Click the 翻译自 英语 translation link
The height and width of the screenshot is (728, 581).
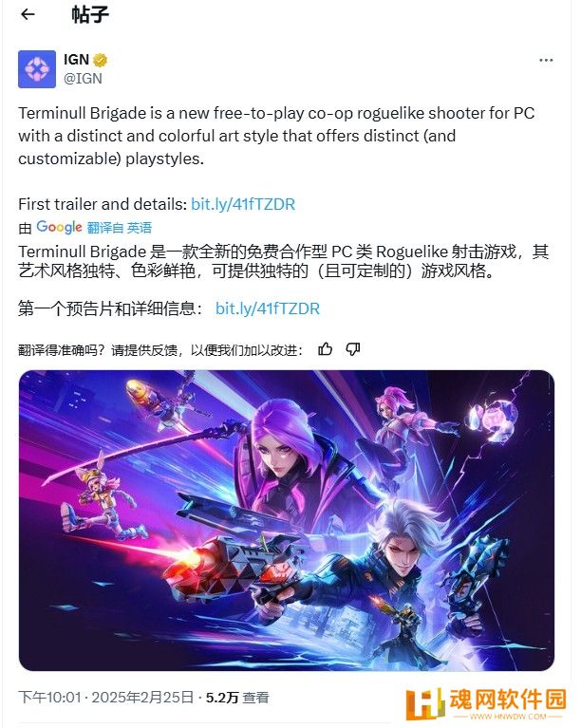(120, 228)
